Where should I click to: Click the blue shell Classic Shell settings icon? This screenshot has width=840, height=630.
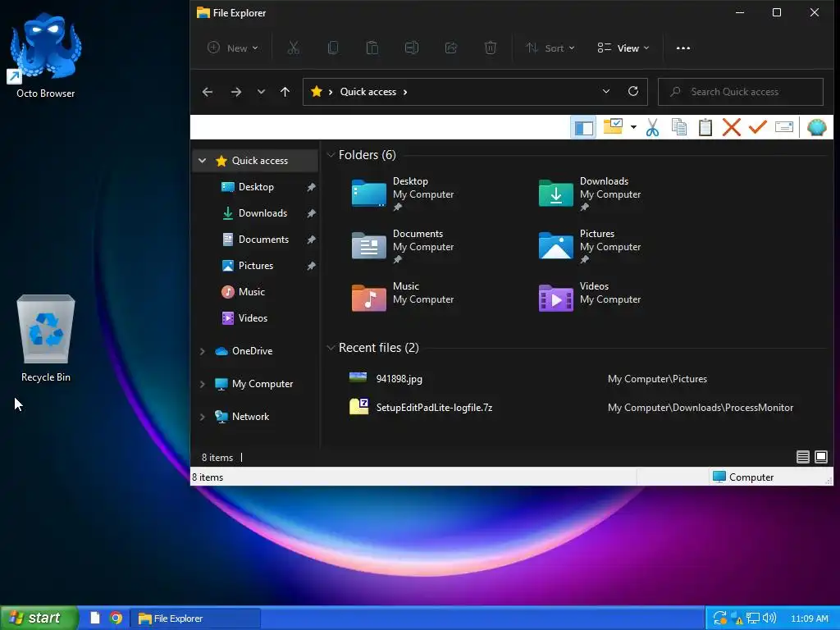click(x=816, y=127)
